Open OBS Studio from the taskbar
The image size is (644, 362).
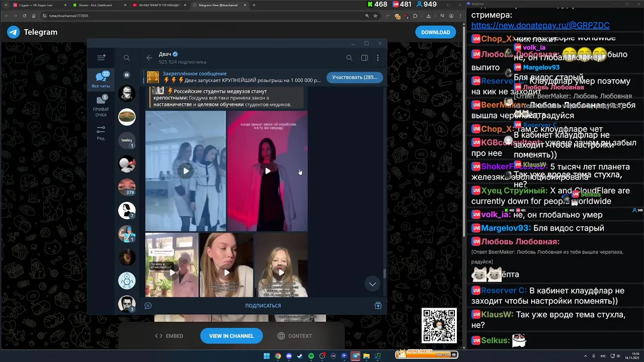click(322, 356)
